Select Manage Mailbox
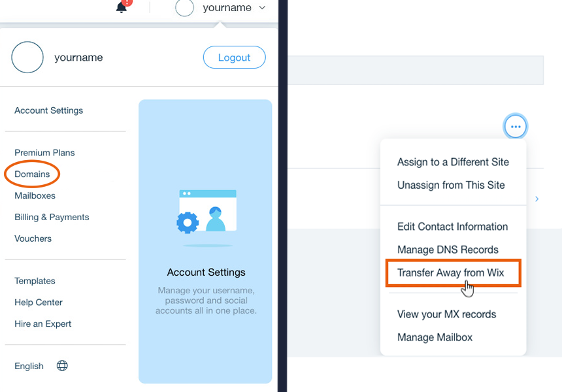This screenshot has height=392, width=562. click(x=435, y=338)
